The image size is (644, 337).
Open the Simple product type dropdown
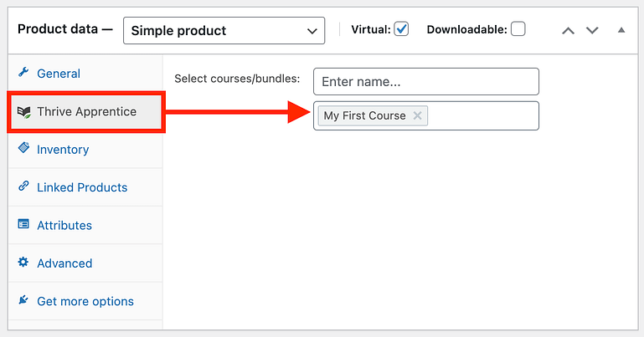pos(224,30)
